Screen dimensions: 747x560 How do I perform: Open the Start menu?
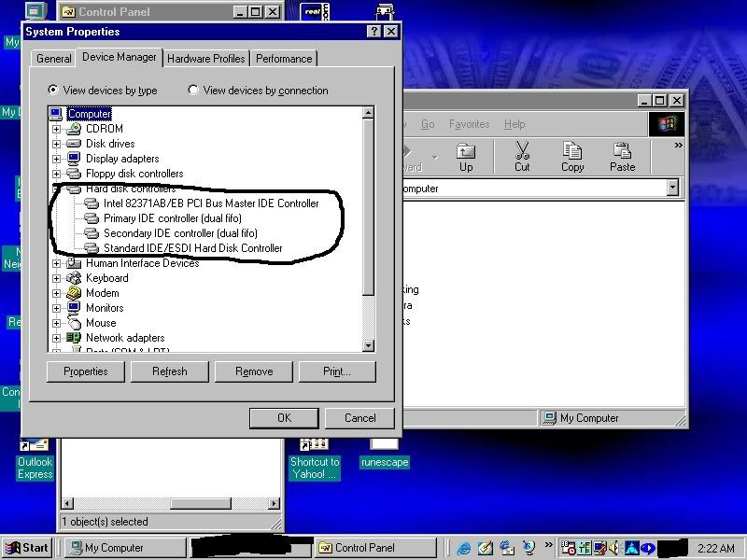tap(27, 548)
